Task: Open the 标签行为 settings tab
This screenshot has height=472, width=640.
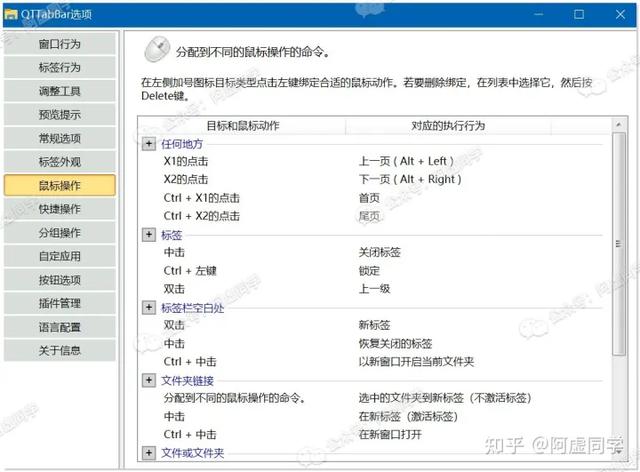Action: [60, 67]
